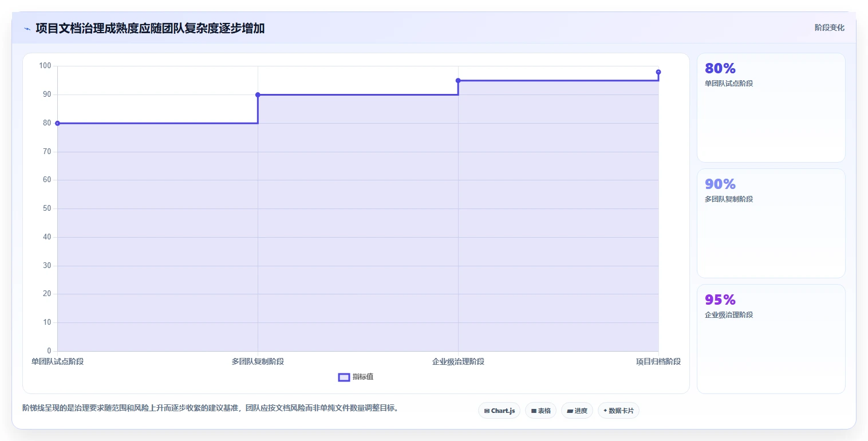Click x-axis label 企业级治理阶段
The width and height of the screenshot is (868, 441).
[458, 361]
